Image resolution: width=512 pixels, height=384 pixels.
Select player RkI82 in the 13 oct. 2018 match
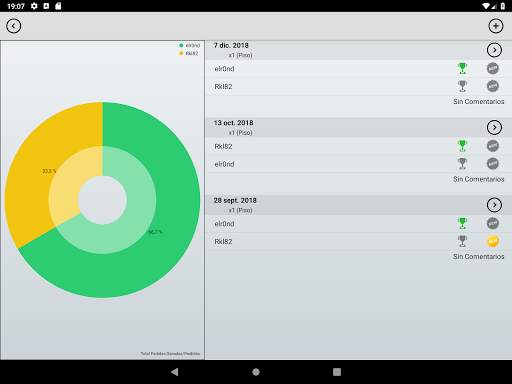coord(223,146)
